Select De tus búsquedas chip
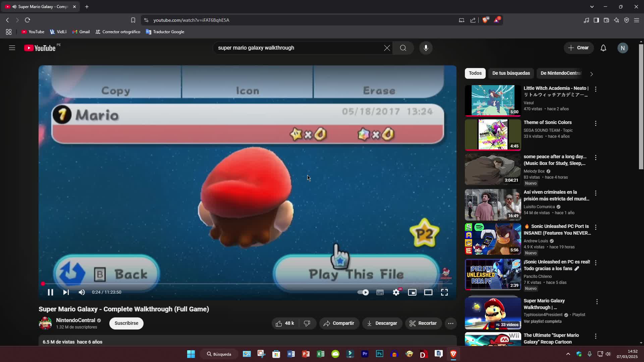This screenshot has height=362, width=644. (511, 73)
